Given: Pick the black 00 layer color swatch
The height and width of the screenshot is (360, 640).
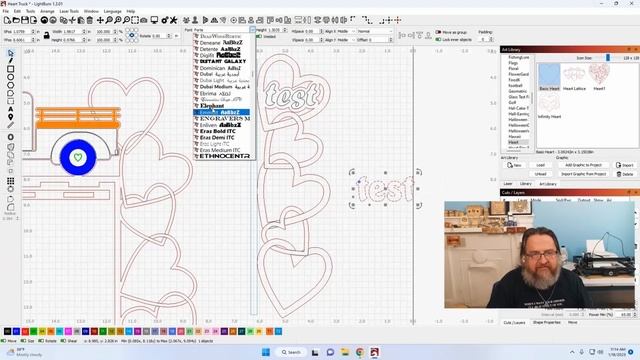Looking at the screenshot, I should tap(7, 331).
